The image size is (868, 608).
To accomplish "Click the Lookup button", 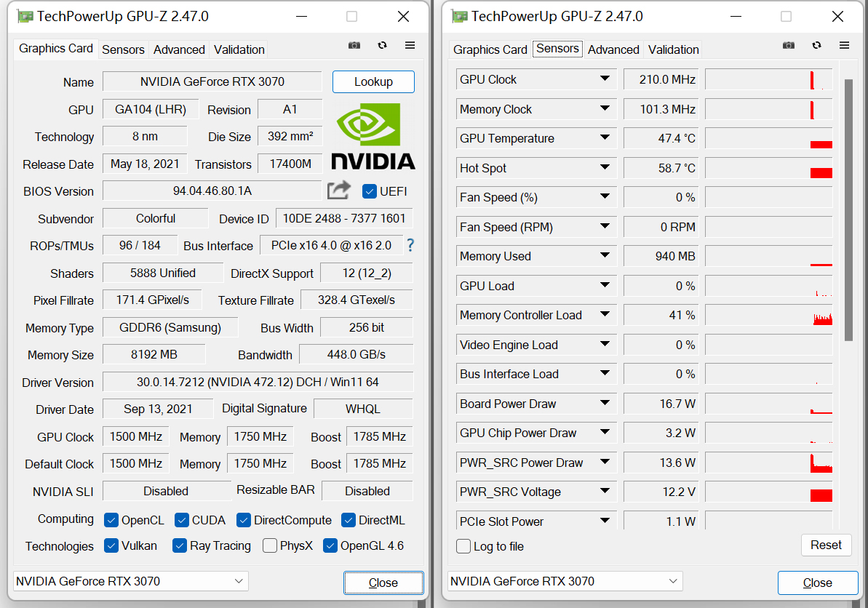I will [x=373, y=82].
